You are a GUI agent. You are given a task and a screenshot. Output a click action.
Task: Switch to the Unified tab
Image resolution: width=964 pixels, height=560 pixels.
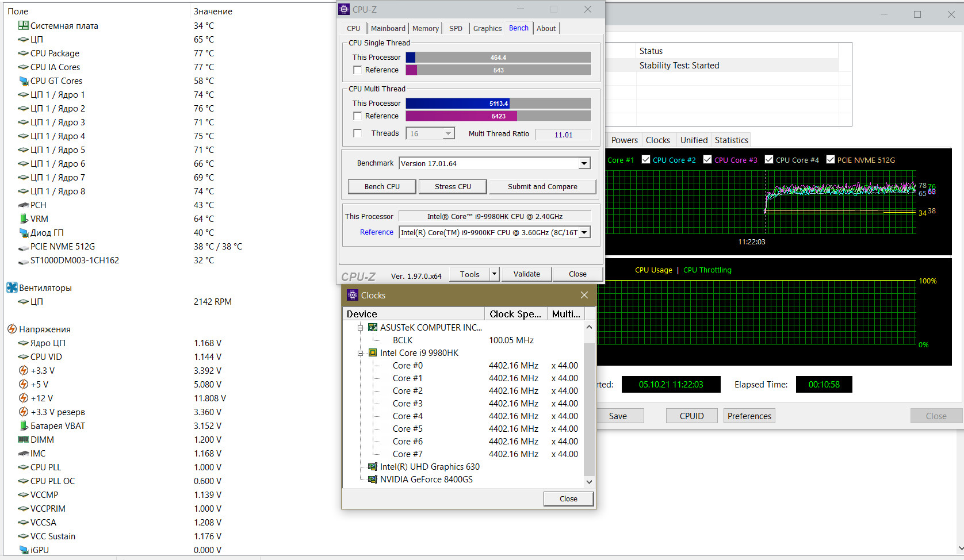(x=694, y=140)
